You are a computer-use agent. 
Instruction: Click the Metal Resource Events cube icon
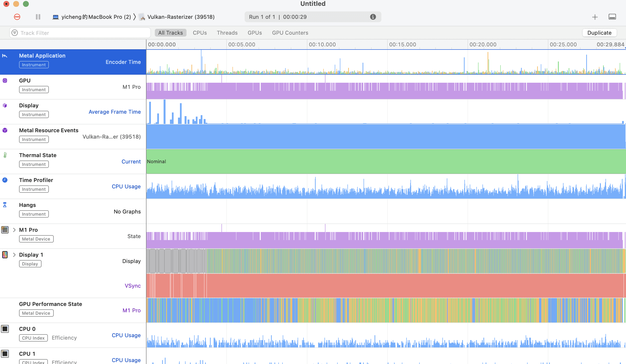coord(5,130)
